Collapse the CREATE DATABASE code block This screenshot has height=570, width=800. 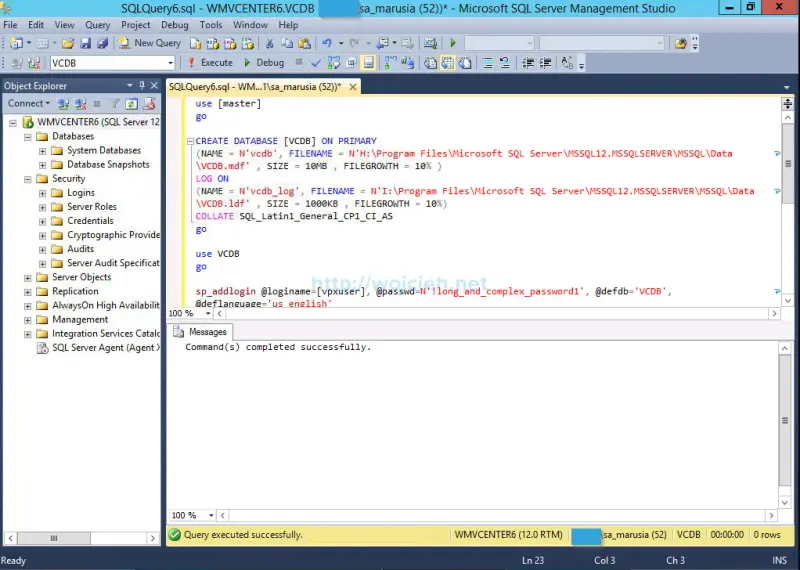[x=190, y=141]
